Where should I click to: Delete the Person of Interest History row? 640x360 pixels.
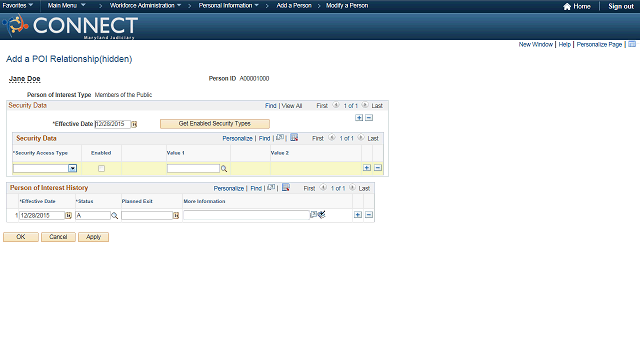tap(369, 215)
